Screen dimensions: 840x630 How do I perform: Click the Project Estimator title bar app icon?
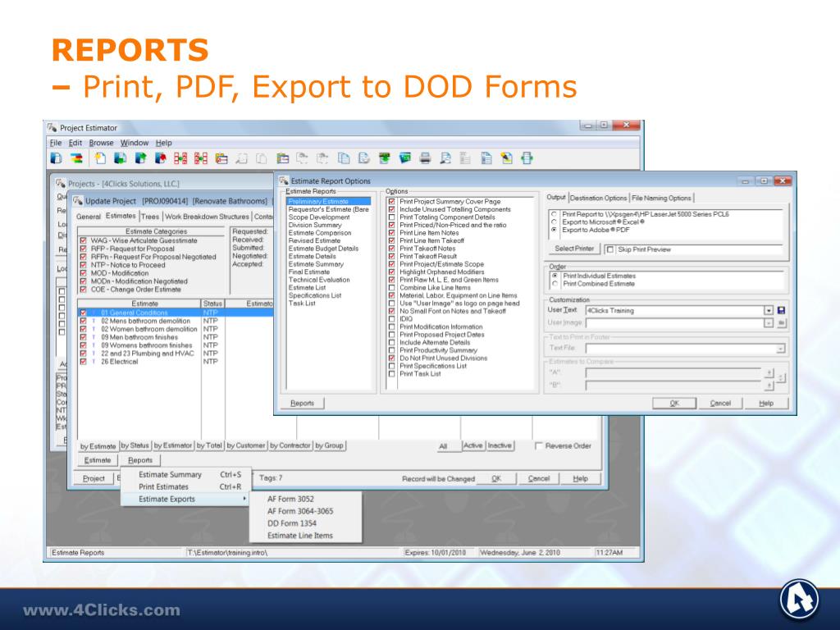point(52,127)
